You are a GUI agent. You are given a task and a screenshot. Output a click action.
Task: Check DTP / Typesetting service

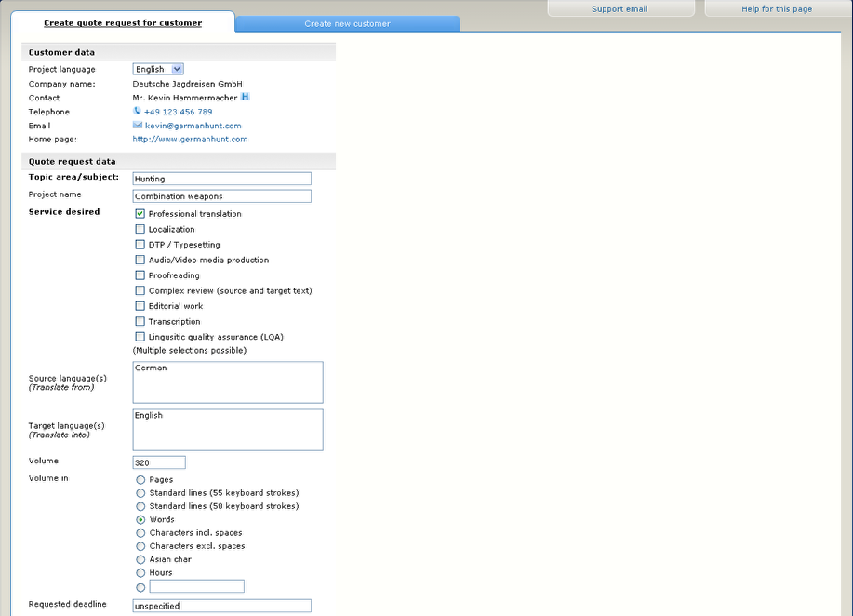pyautogui.click(x=138, y=245)
